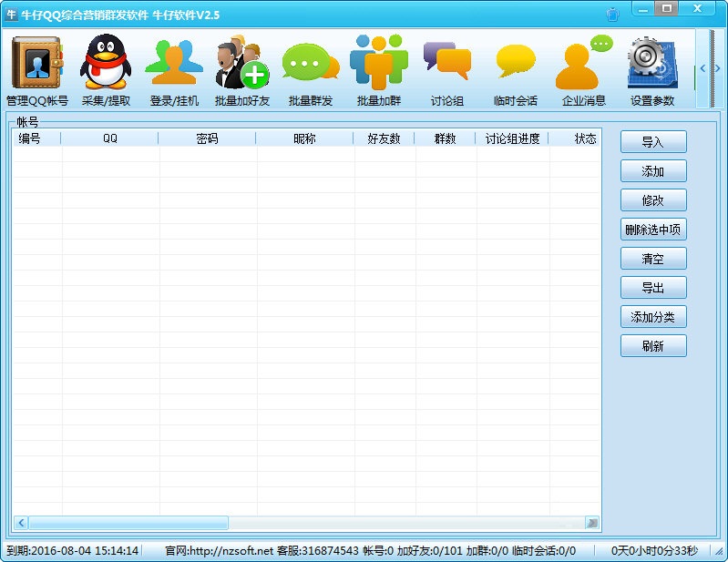Click the elapsed time 0天0小时0分33秒
This screenshot has width=728, height=562.
point(653,551)
